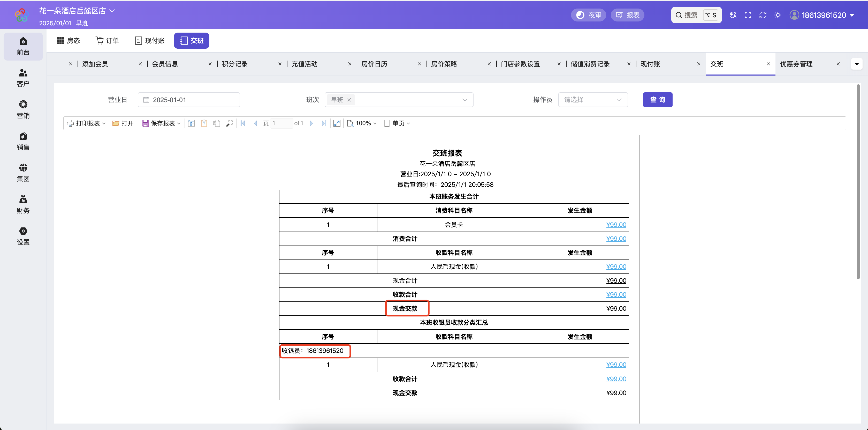
Task: Open the user account 18613961520 menu
Action: [x=822, y=15]
